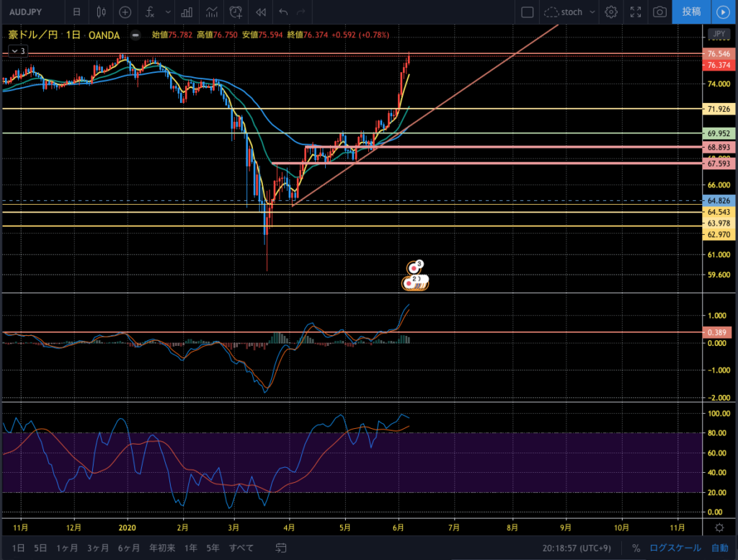Select the 76.374 current price label

[x=719, y=65]
